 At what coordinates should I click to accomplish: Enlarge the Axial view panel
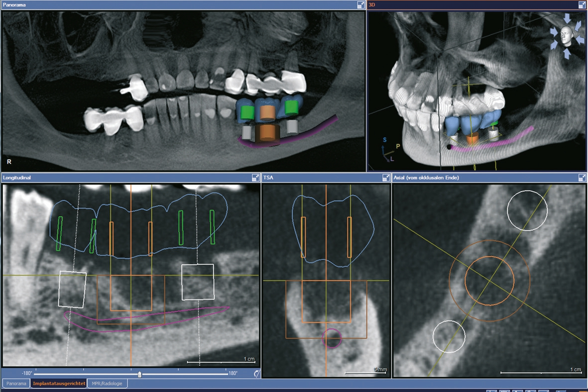pyautogui.click(x=582, y=178)
